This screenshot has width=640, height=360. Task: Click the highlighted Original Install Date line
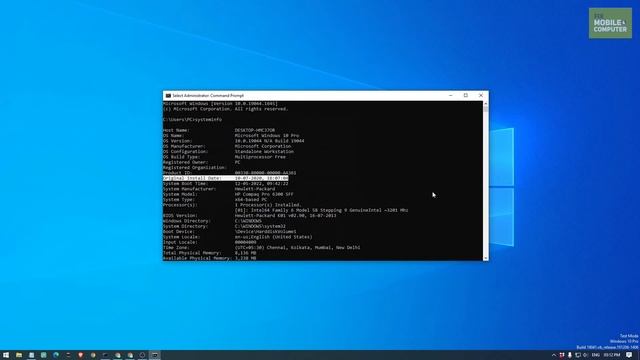(x=226, y=178)
